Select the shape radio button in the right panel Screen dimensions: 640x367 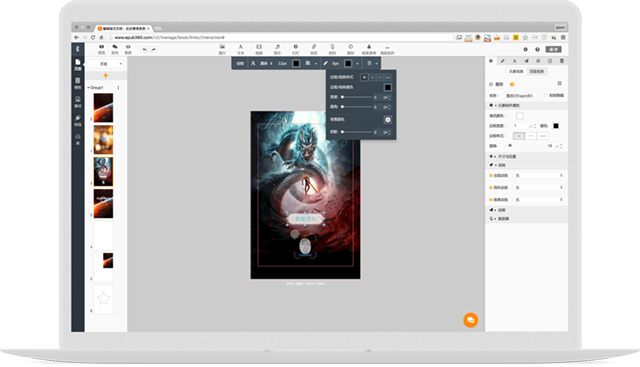point(491,84)
